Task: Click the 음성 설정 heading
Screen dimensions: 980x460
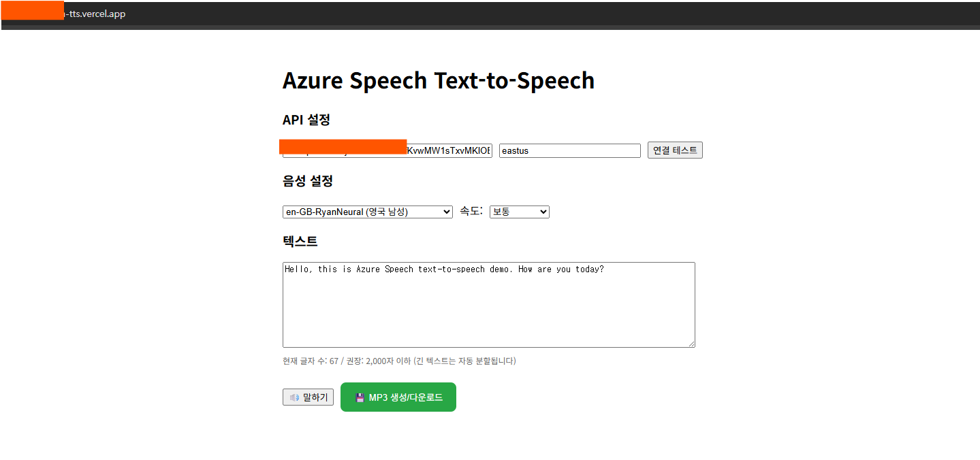Action: [x=308, y=181]
